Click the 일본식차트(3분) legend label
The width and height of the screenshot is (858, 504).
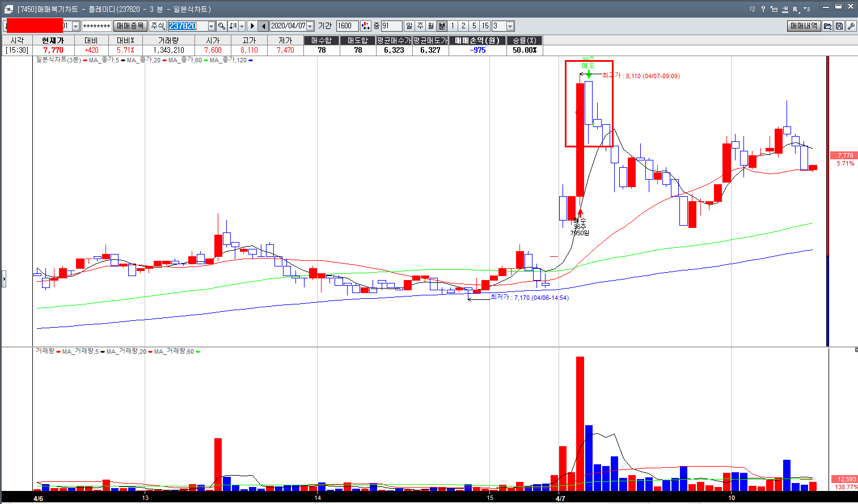click(x=58, y=60)
